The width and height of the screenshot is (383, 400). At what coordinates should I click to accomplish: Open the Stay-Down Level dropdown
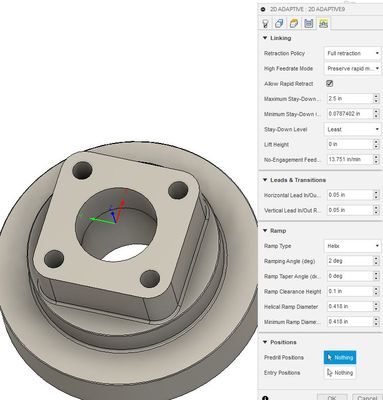352,129
